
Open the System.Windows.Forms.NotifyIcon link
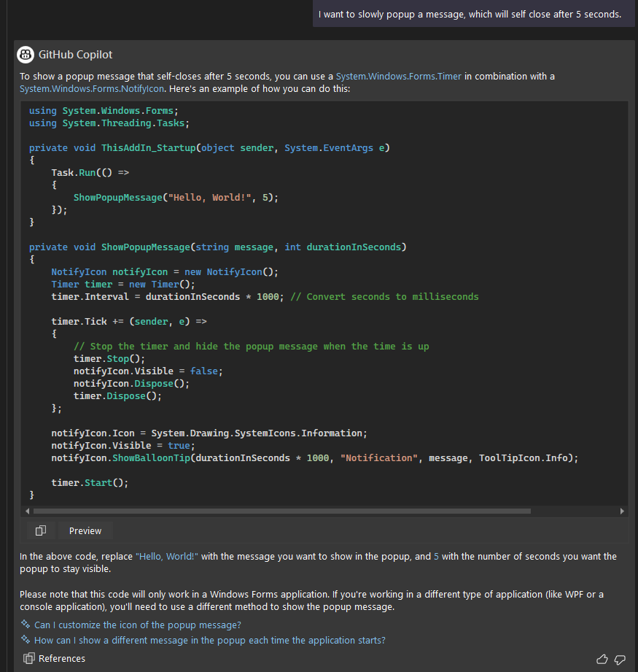pos(92,89)
